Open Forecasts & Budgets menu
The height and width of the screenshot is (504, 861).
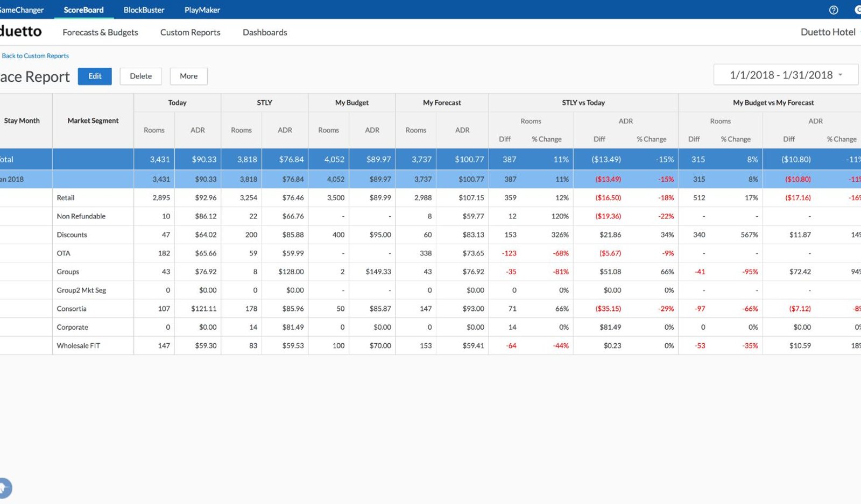coord(100,32)
